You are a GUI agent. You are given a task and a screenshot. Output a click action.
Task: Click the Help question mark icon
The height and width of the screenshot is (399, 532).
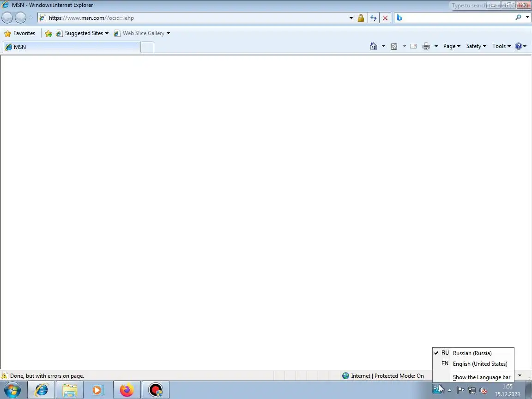point(519,46)
